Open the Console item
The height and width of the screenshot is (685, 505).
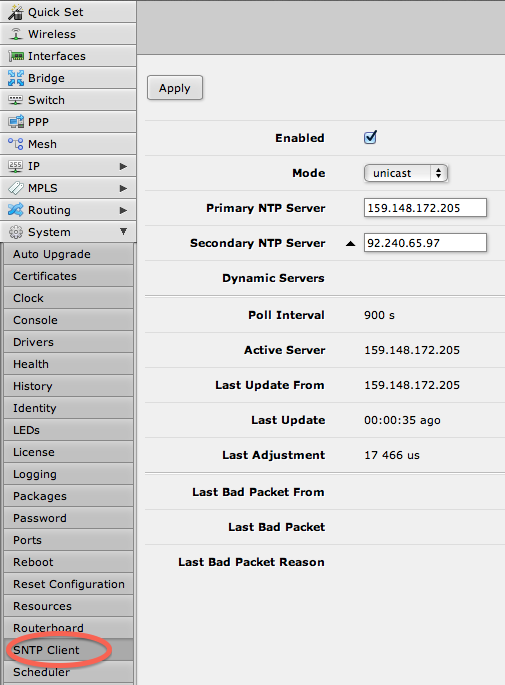68,320
